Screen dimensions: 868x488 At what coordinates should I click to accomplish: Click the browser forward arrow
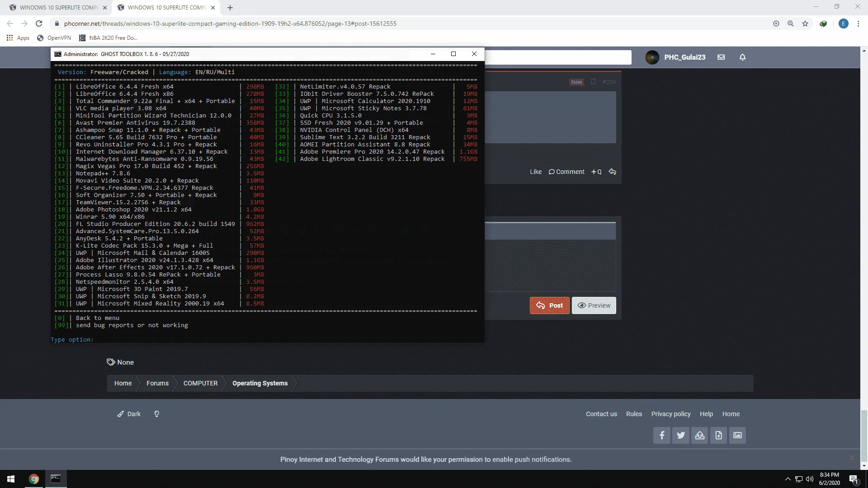(24, 23)
